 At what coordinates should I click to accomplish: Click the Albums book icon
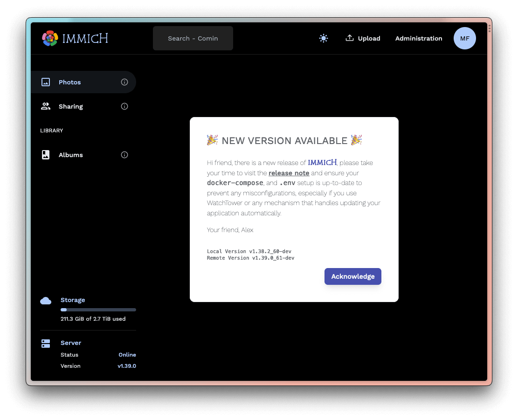pos(46,155)
